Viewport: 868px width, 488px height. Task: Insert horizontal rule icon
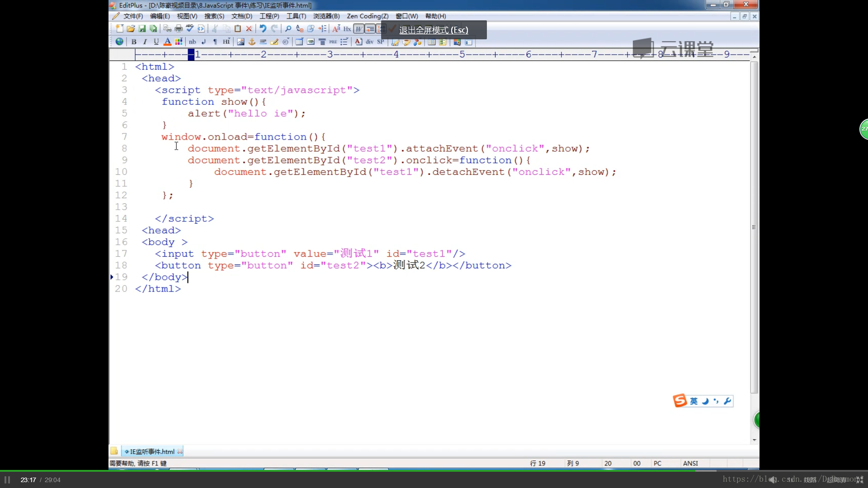coord(263,42)
